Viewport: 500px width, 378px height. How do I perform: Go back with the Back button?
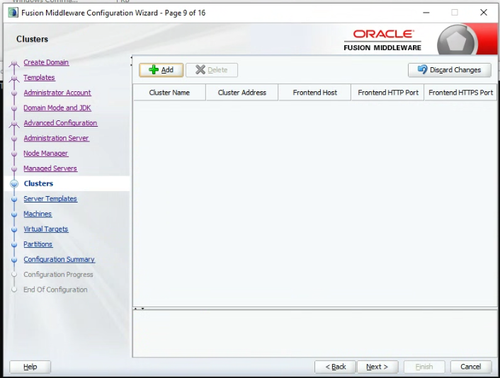click(335, 367)
